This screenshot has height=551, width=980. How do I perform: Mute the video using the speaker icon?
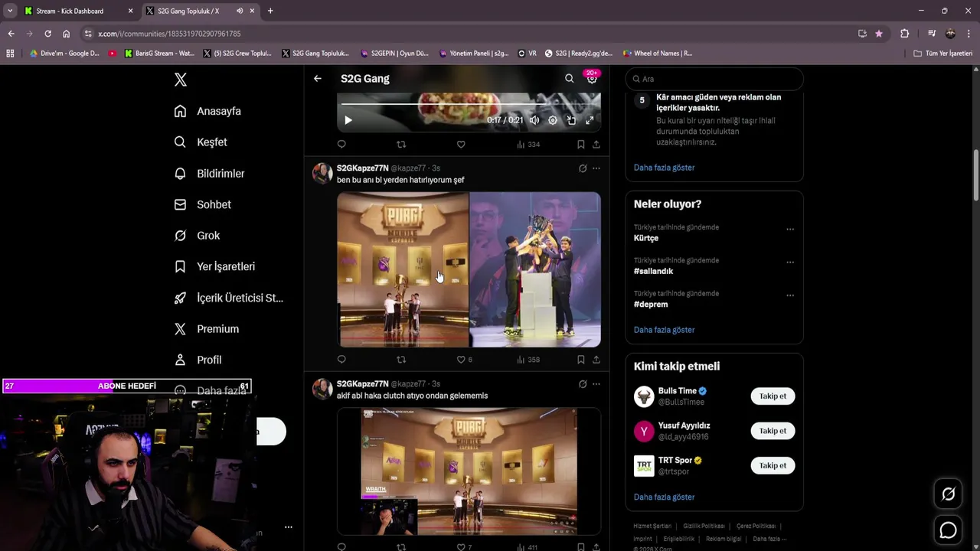point(534,120)
